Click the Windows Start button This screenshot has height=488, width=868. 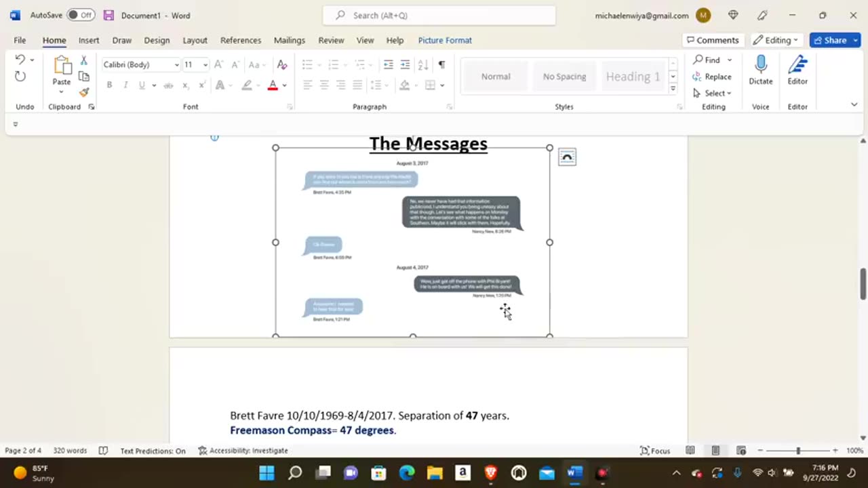click(267, 472)
